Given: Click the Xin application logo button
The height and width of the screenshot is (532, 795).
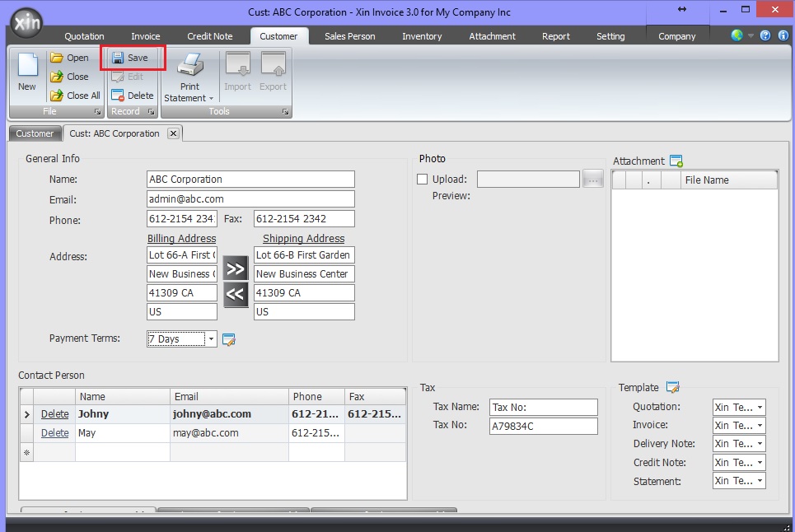Looking at the screenshot, I should 26,23.
